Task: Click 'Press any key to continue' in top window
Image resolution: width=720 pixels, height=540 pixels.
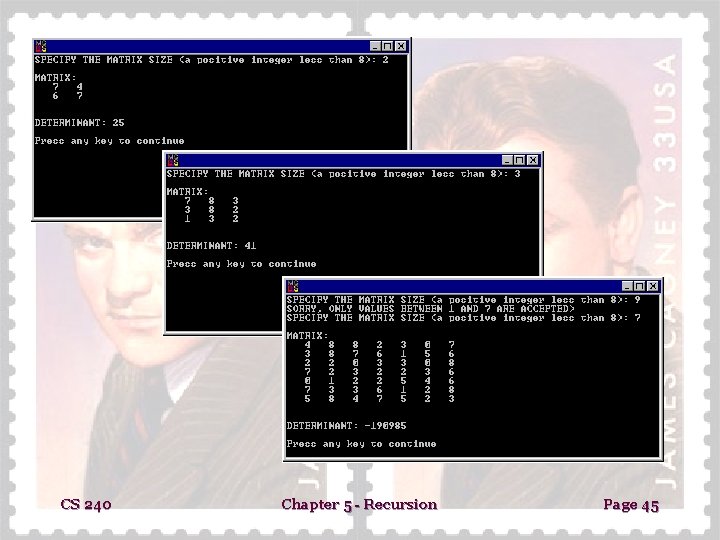Action: (x=109, y=141)
